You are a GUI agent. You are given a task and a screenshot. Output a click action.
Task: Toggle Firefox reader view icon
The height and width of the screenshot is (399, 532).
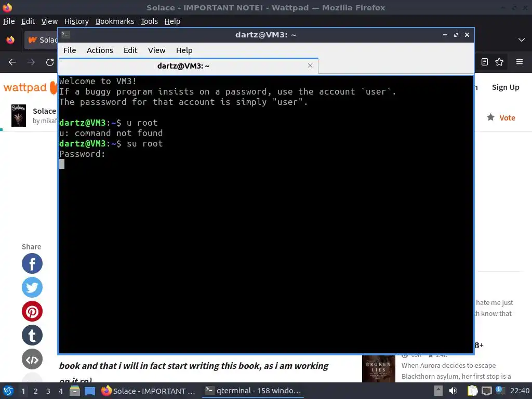(x=485, y=62)
